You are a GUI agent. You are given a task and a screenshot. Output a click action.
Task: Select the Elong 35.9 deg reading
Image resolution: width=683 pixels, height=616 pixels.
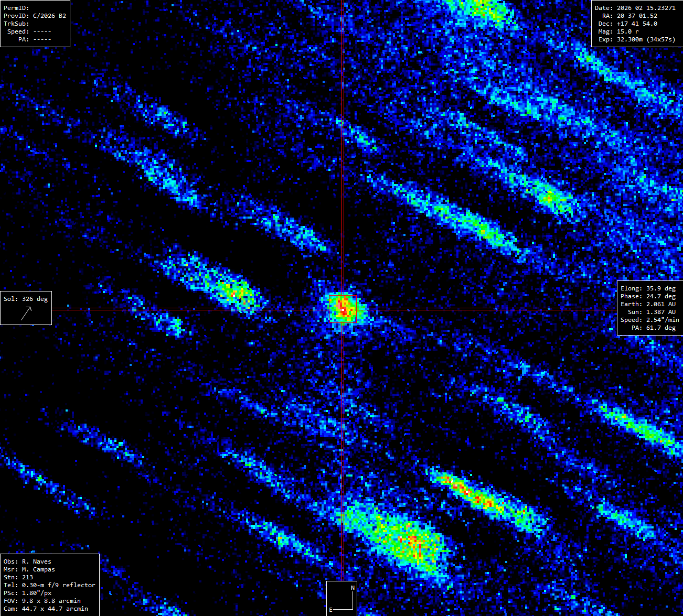pyautogui.click(x=648, y=288)
